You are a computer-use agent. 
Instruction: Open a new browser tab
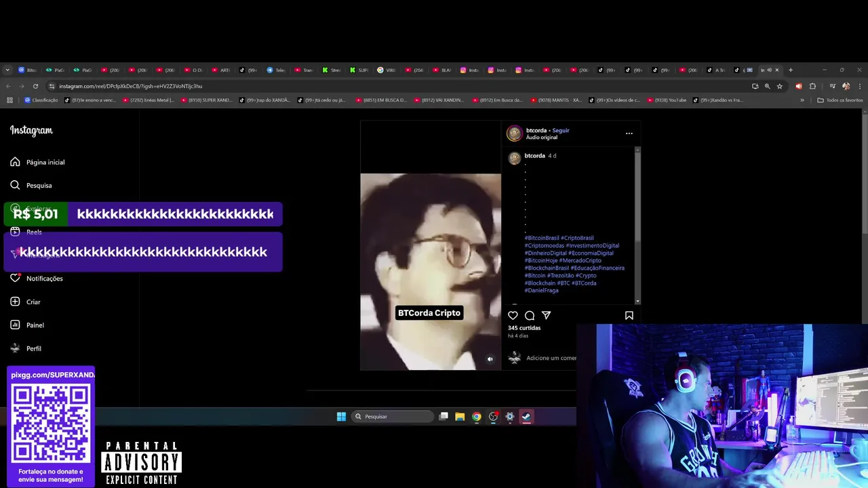point(790,70)
